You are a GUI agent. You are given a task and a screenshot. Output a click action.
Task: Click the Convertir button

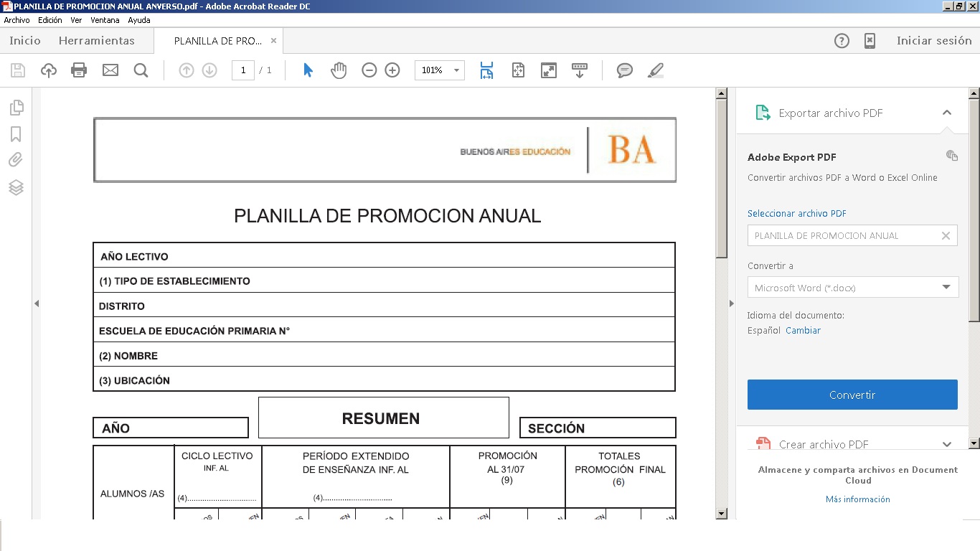click(852, 394)
